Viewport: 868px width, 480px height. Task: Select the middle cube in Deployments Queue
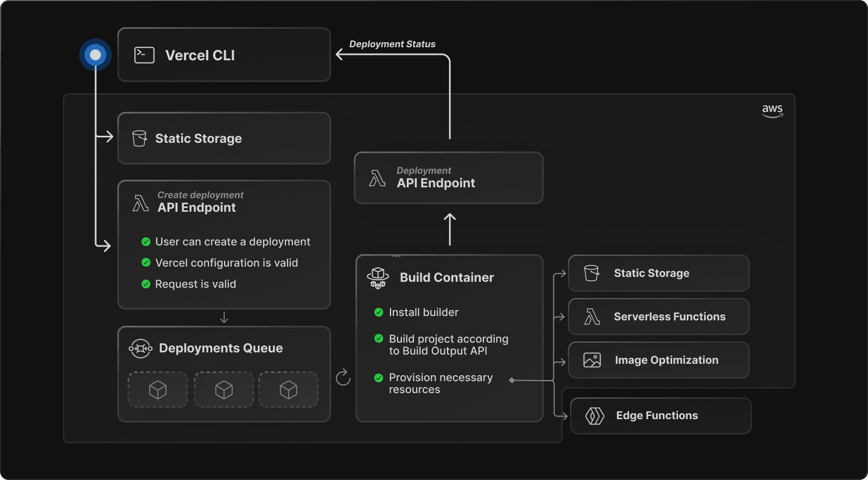coord(224,389)
